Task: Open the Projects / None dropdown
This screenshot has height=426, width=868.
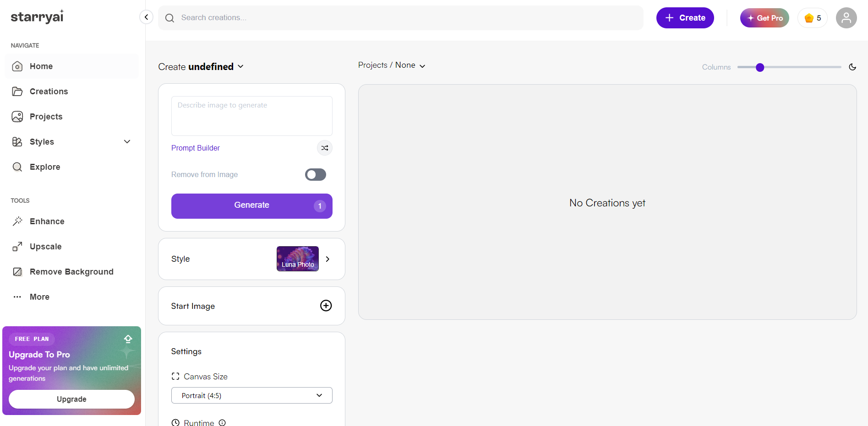Action: 392,65
